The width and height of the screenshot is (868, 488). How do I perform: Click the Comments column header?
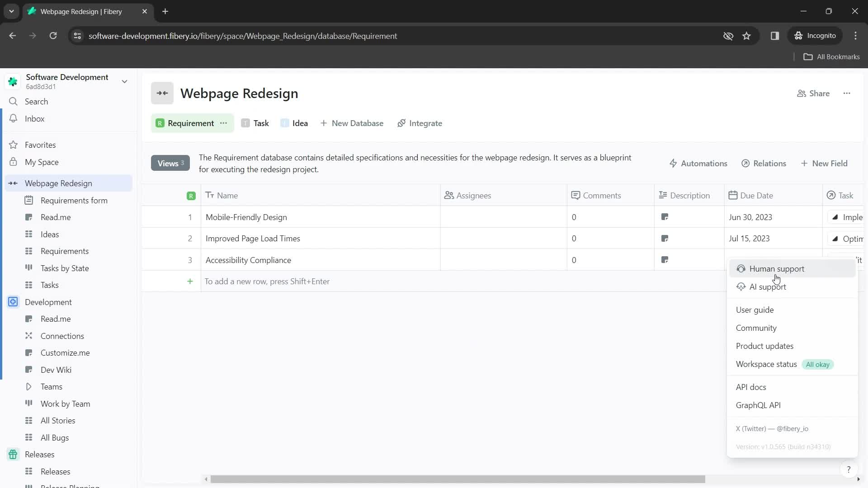[610, 196]
